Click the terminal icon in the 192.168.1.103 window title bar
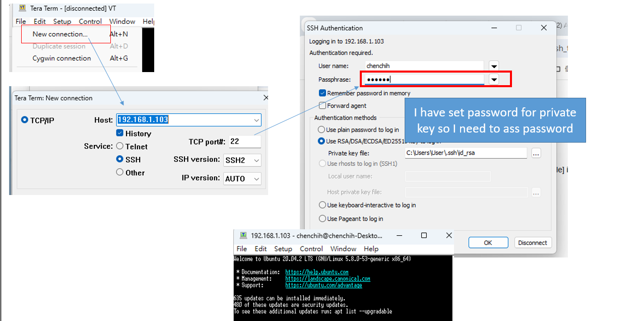Screen dimensions: 644x321 (x=243, y=235)
